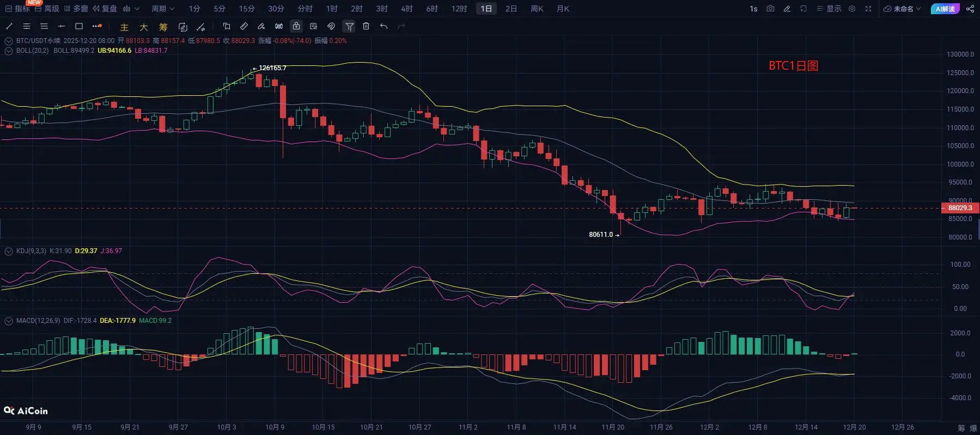The height and width of the screenshot is (435, 980).
Task: Click the add-window icon beside pencil
Action: [x=804, y=9]
